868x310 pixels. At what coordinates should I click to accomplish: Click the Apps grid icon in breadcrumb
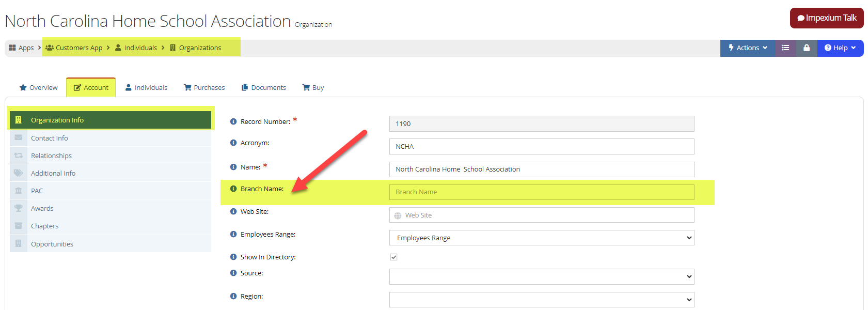click(12, 48)
